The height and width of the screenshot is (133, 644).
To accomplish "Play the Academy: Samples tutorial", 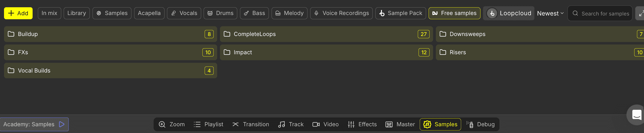I will (x=34, y=124).
